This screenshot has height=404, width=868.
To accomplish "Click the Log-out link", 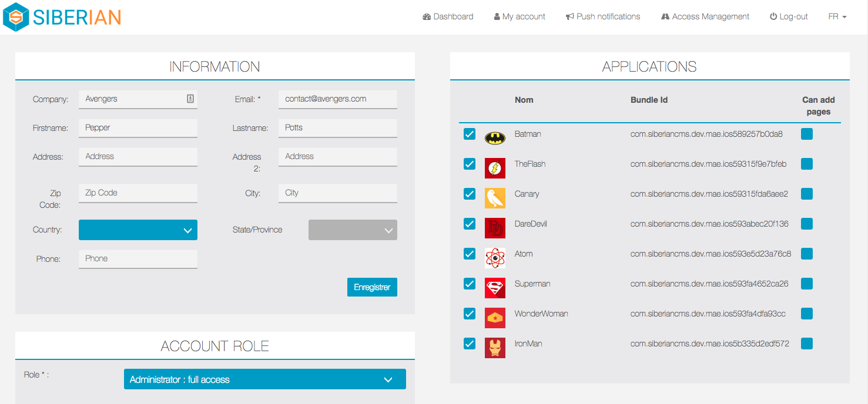I will coord(789,16).
